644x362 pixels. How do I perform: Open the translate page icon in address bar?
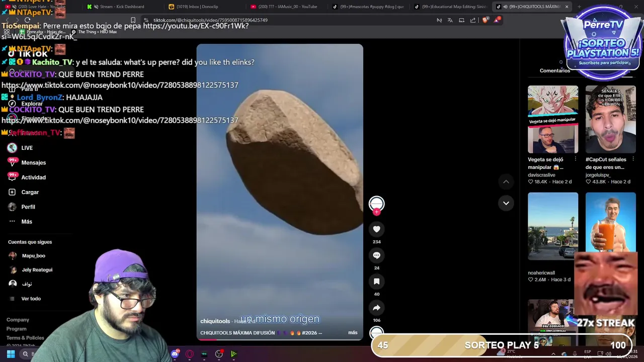tap(450, 20)
